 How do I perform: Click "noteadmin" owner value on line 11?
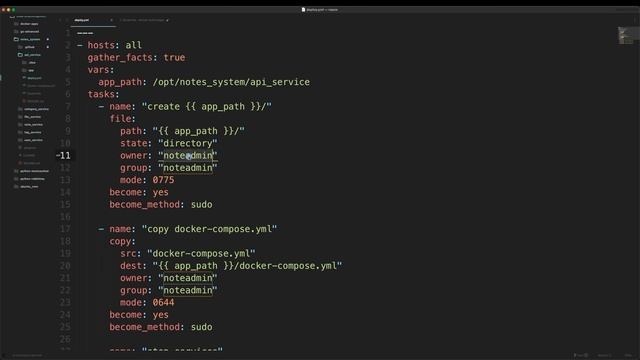click(188, 156)
